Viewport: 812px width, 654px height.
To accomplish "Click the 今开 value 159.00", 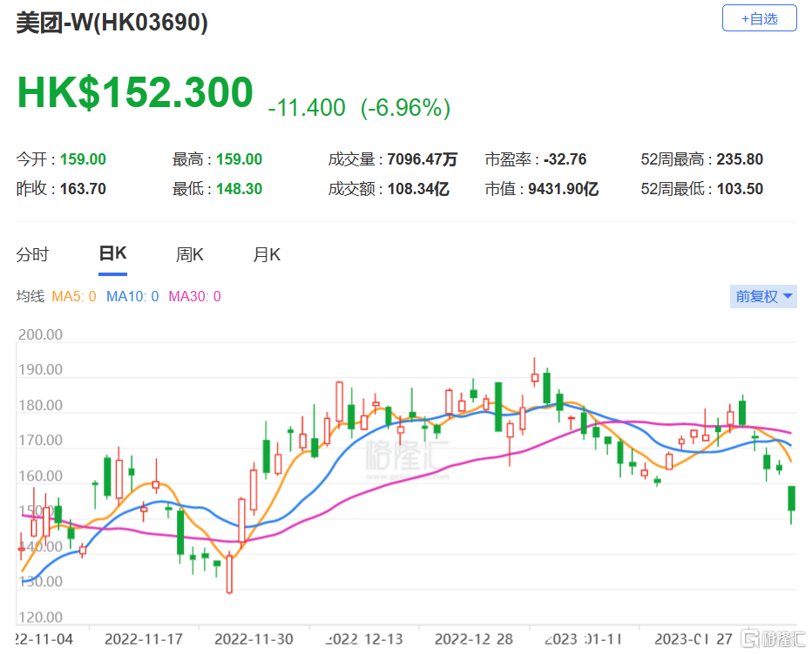I will click(x=83, y=159).
